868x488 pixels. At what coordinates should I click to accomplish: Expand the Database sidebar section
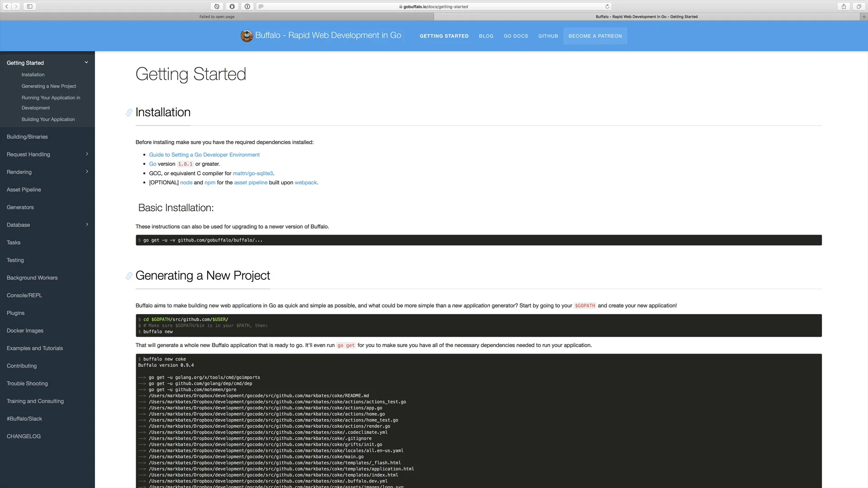(87, 225)
